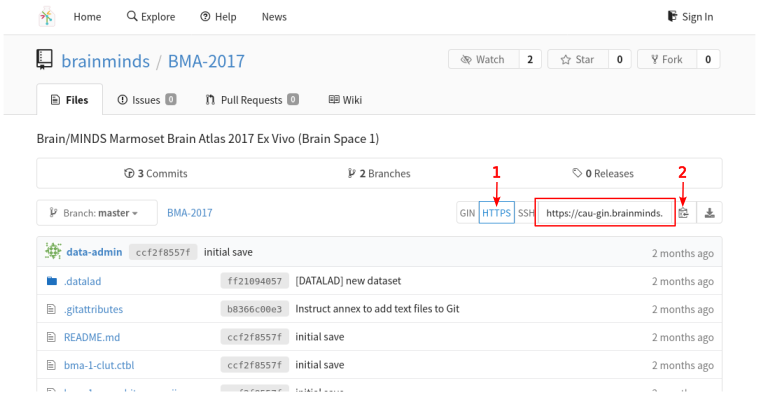Switch clone protocol to SSH

point(525,213)
